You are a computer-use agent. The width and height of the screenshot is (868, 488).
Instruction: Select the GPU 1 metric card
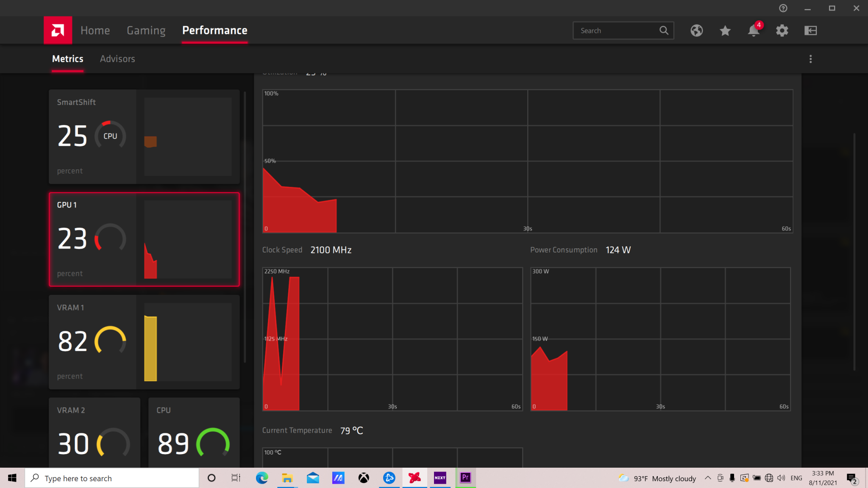pyautogui.click(x=144, y=239)
